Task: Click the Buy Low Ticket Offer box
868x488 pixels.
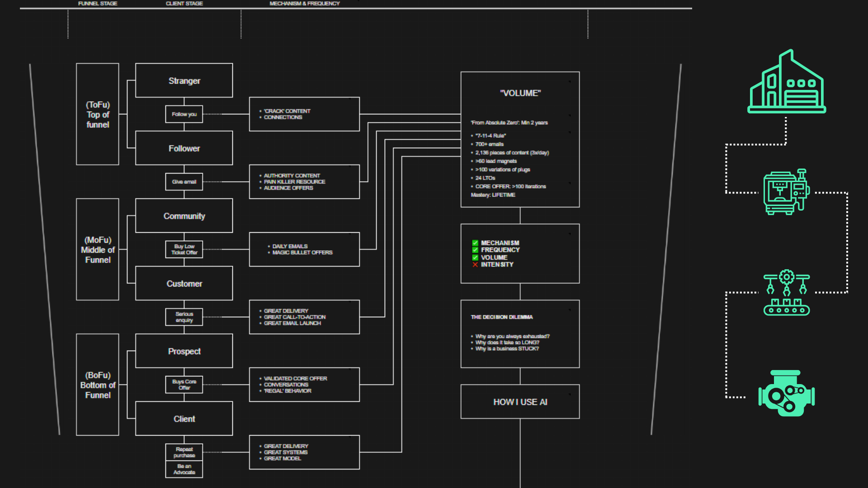Action: coord(184,249)
